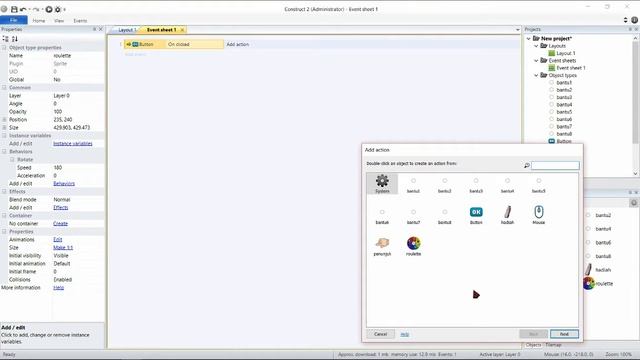Sort properties alphabetically icon
Screen dimensions: 640x360
(x=15, y=39)
